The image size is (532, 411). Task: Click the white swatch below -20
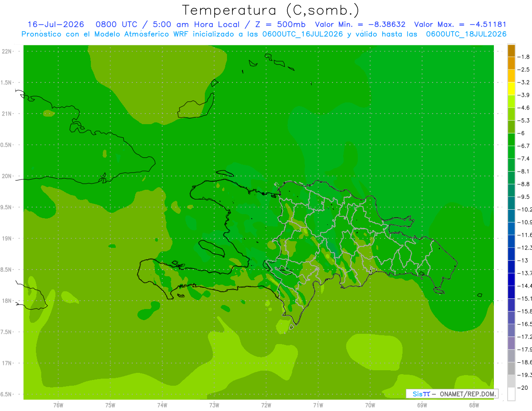511,394
